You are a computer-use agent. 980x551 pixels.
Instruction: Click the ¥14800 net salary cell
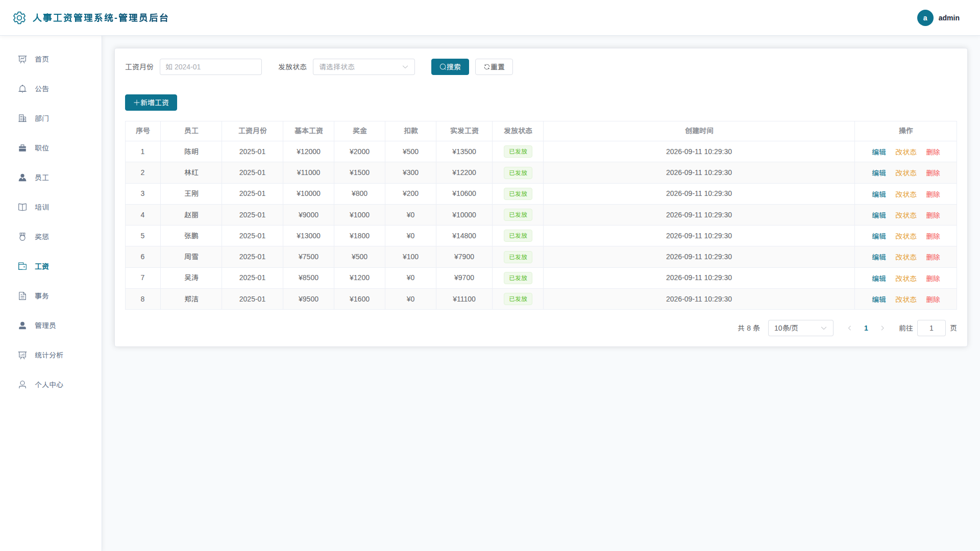tap(464, 236)
